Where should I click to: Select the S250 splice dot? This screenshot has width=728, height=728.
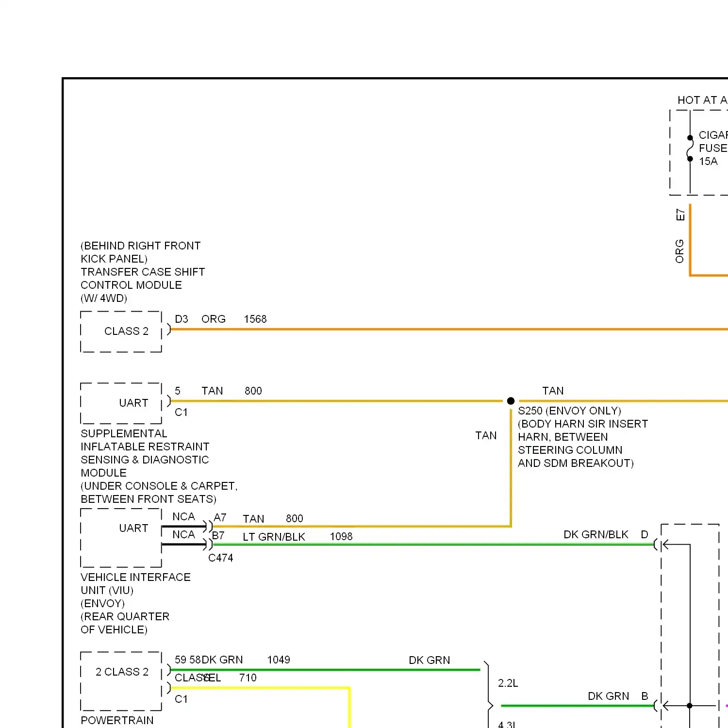click(511, 401)
